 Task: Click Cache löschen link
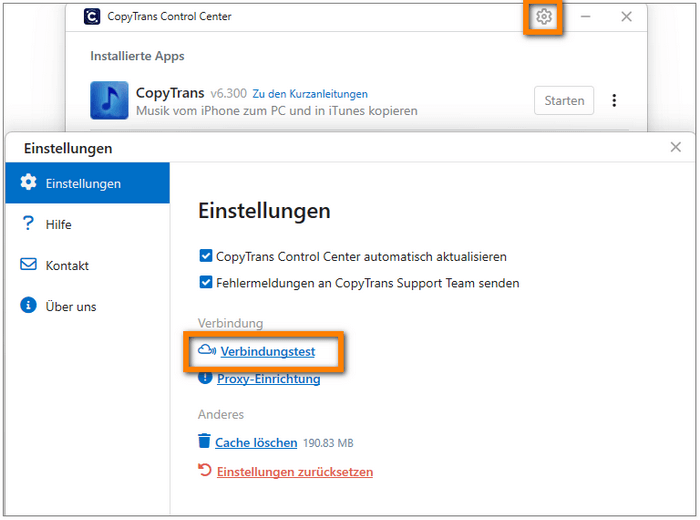(x=256, y=443)
